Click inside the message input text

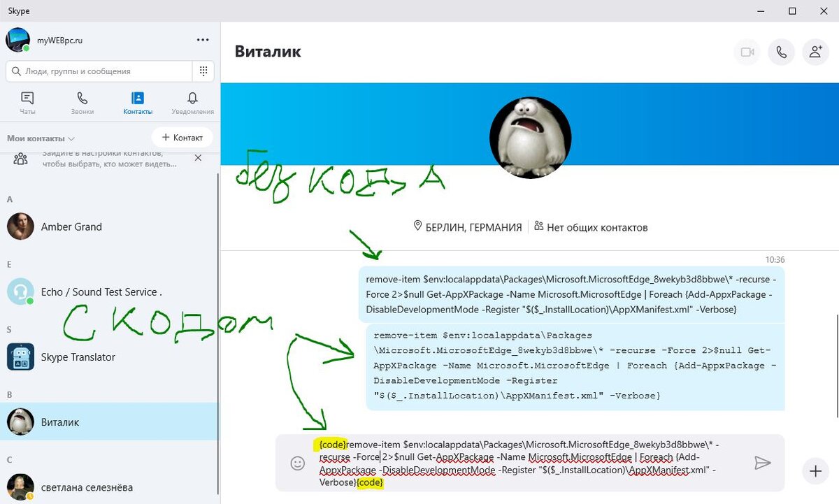519,463
